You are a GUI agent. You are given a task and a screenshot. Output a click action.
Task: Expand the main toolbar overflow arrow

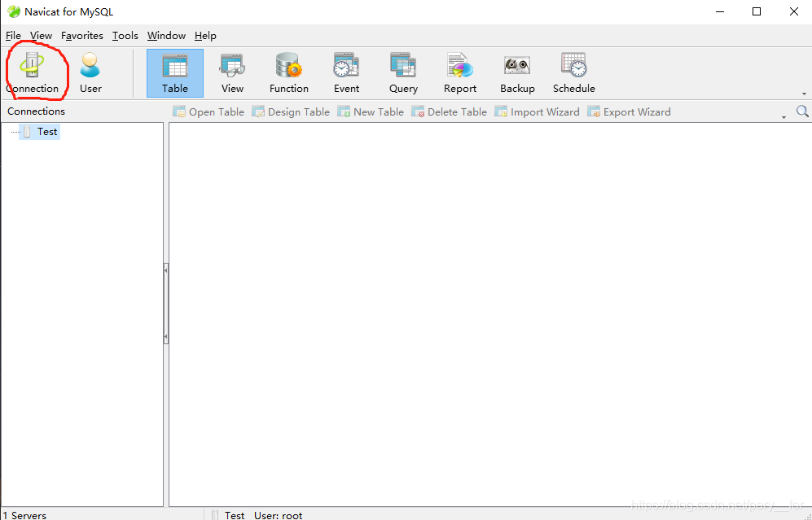pyautogui.click(x=804, y=94)
